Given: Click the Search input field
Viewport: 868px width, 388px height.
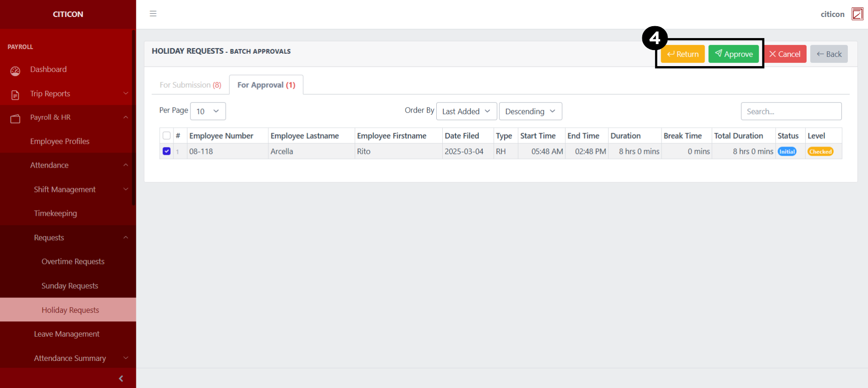Looking at the screenshot, I should (x=791, y=111).
